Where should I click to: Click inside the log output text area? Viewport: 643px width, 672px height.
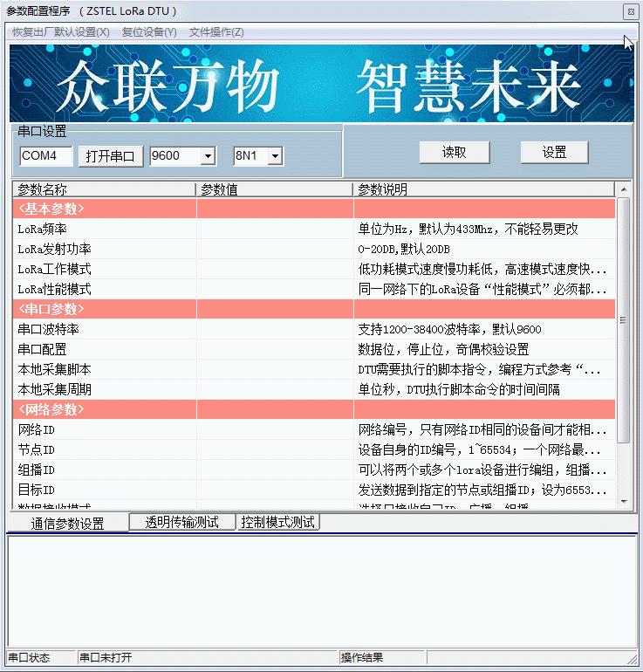(322, 591)
